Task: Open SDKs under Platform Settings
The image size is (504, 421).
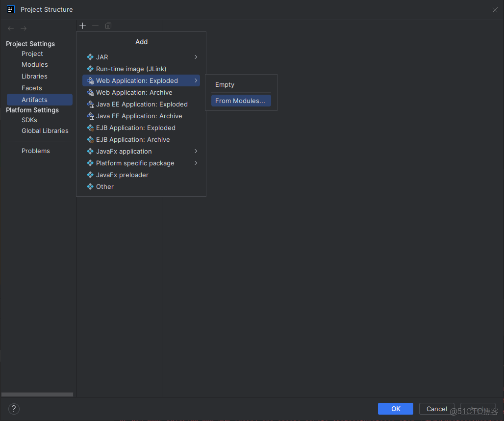Action: tap(29, 120)
